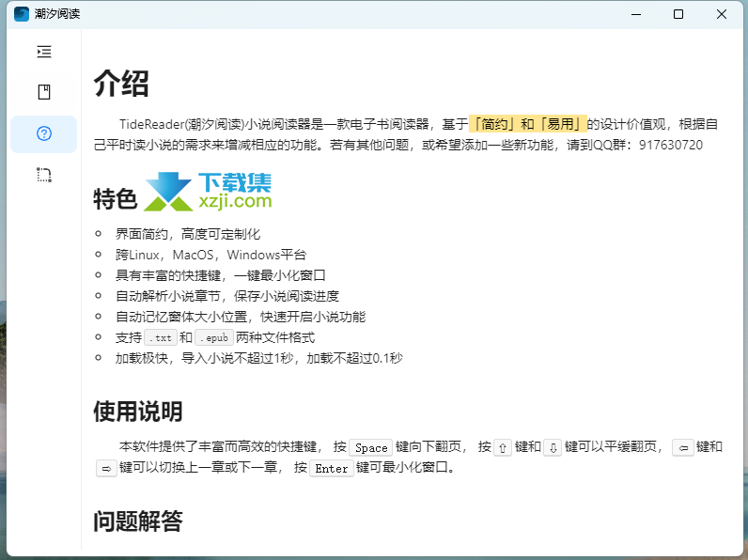The height and width of the screenshot is (560, 748).
Task: Click the 问题解答 heading
Action: coord(138,521)
